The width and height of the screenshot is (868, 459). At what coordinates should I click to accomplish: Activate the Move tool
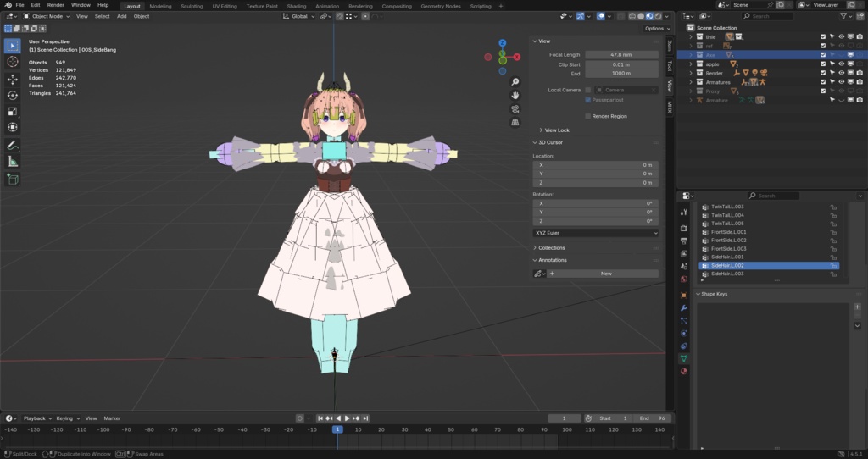[12, 80]
